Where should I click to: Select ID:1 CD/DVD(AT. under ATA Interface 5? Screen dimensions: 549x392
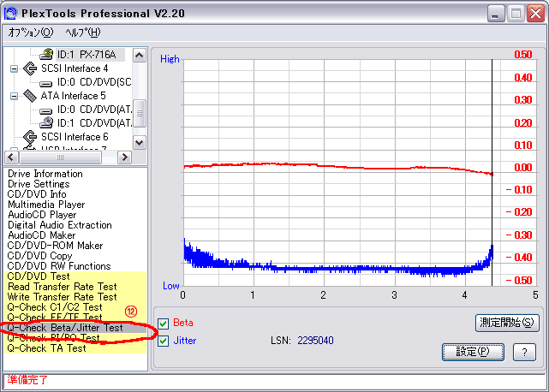point(94,123)
